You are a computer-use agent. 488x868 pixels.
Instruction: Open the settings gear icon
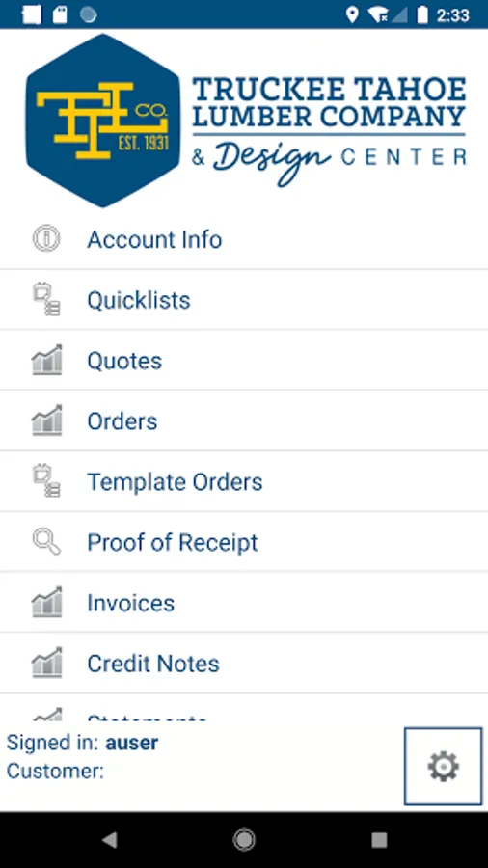[x=444, y=766]
